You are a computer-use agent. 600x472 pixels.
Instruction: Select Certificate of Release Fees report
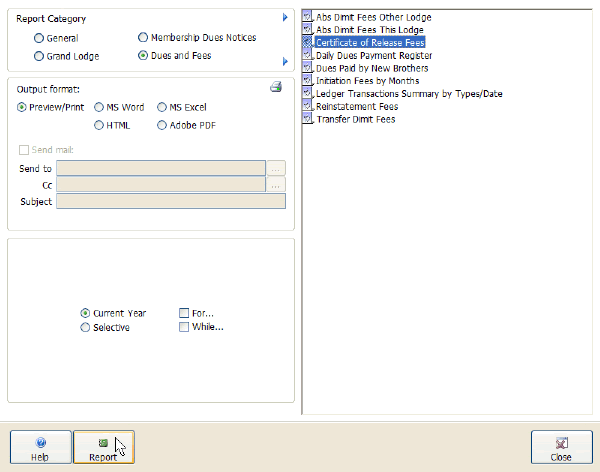(369, 43)
